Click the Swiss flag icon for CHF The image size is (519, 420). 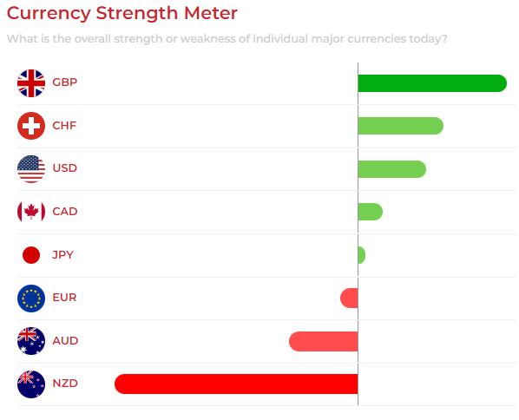pos(31,126)
